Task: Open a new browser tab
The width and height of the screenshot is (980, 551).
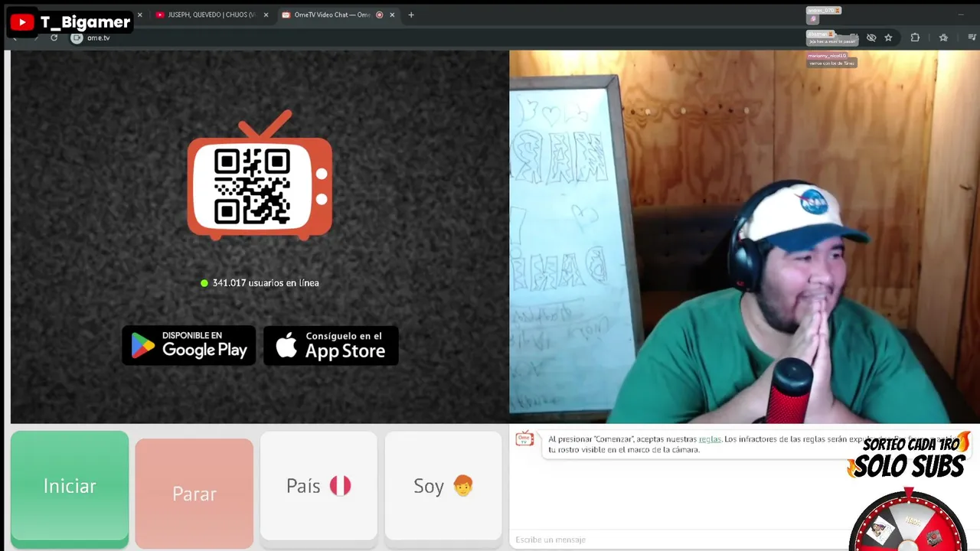Action: pos(411,15)
